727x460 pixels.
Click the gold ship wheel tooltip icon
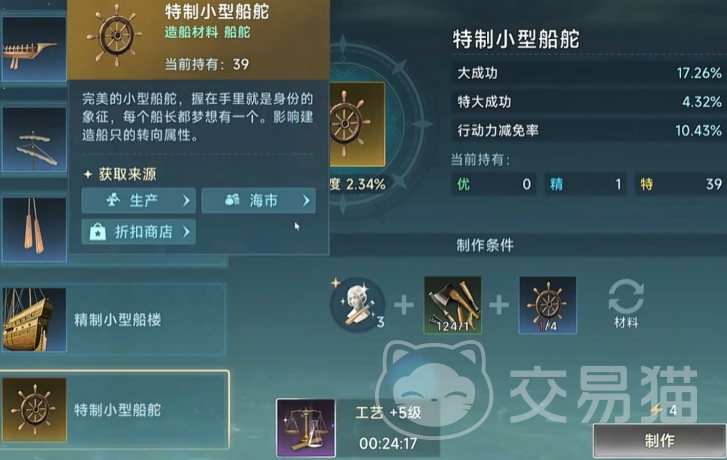tap(115, 36)
